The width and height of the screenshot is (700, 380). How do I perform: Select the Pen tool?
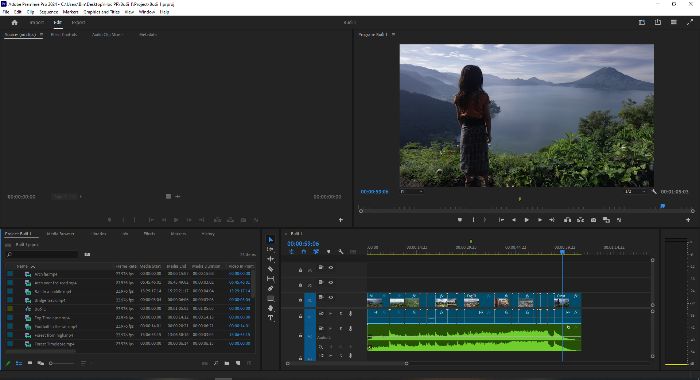[271, 288]
